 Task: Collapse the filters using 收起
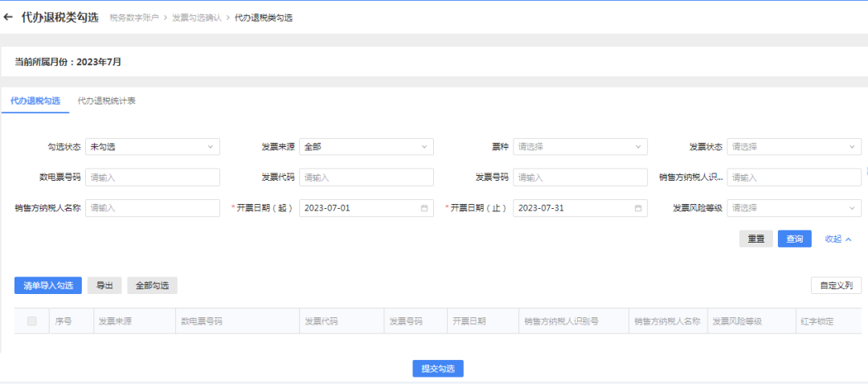pos(837,239)
